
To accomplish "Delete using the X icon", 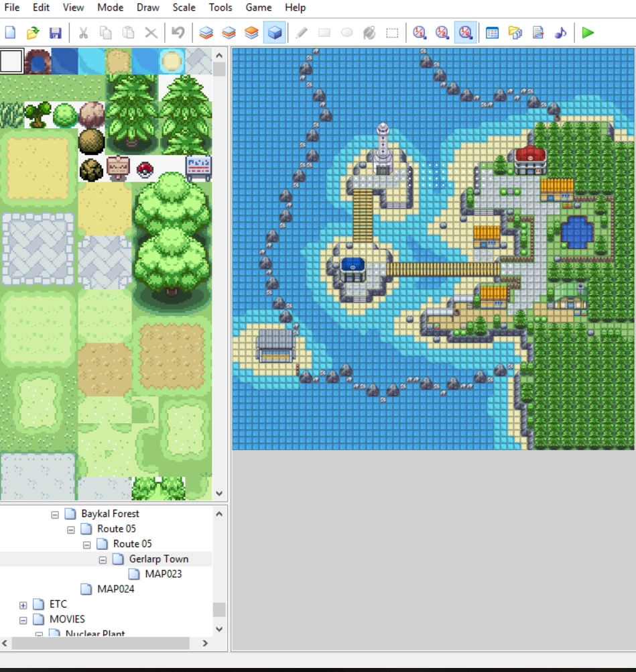I will (151, 33).
